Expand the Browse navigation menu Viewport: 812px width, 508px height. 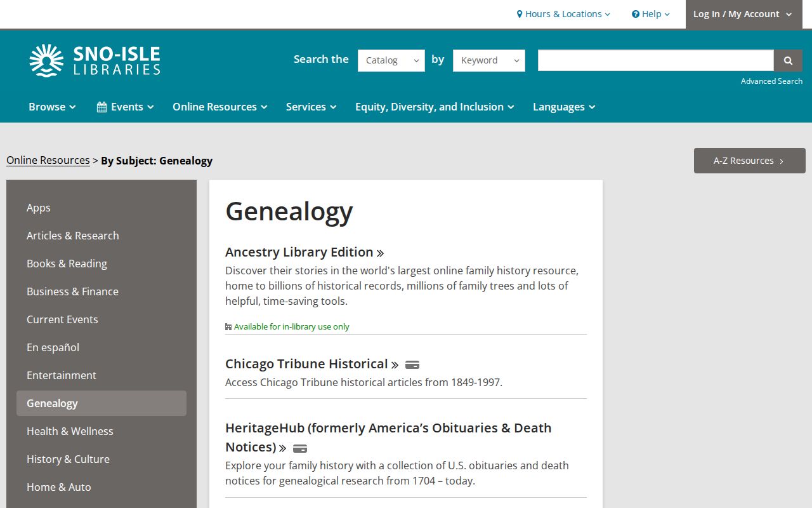[x=52, y=107]
